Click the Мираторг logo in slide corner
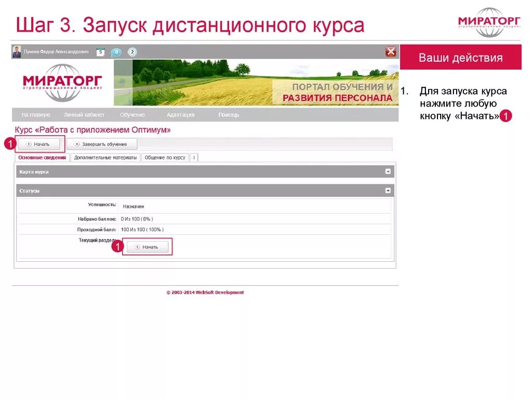 click(489, 22)
